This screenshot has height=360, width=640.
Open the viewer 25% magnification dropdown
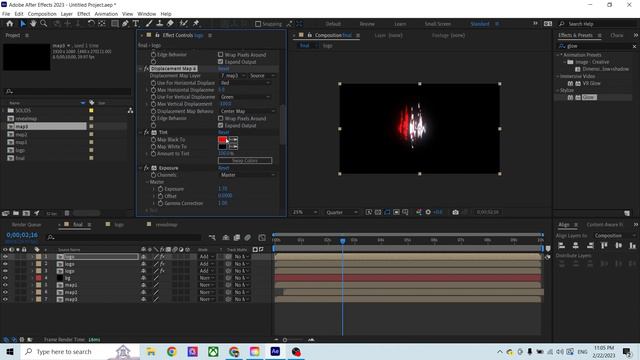click(304, 212)
